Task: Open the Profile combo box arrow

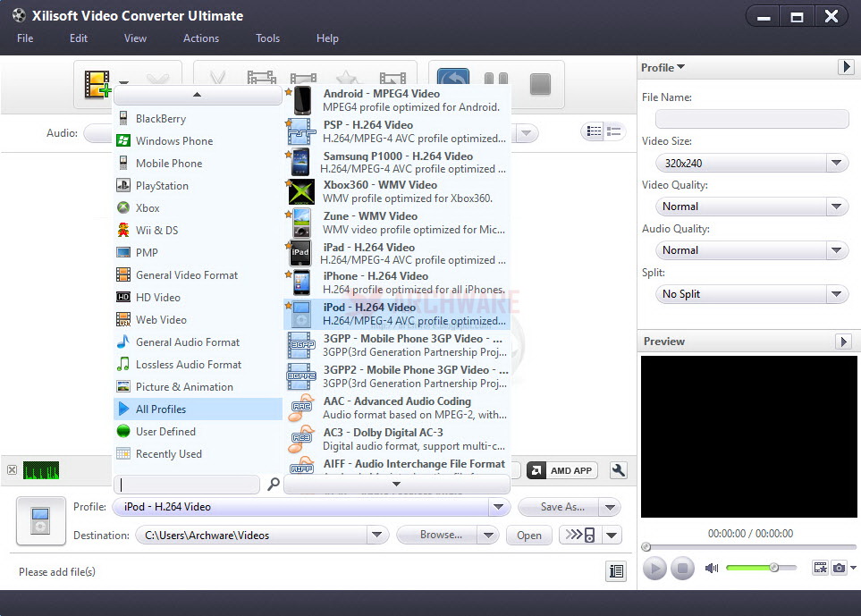Action: (x=498, y=507)
